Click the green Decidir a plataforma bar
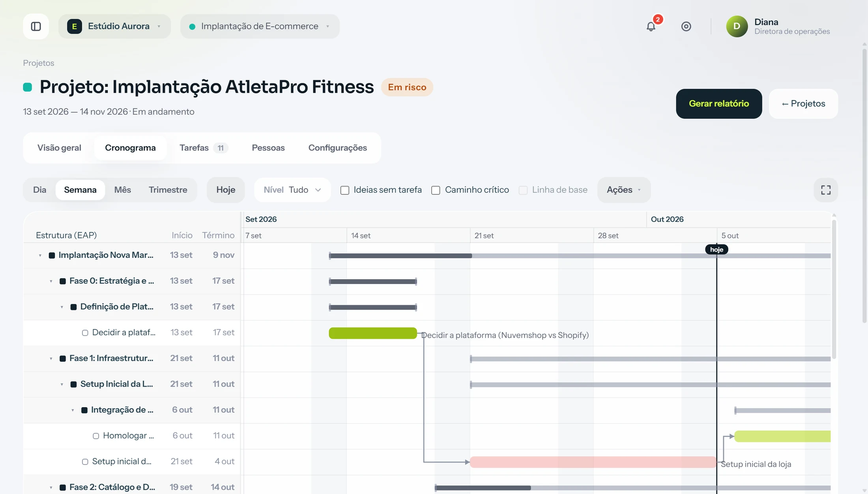Screen dimensions: 868x494 click(373, 333)
